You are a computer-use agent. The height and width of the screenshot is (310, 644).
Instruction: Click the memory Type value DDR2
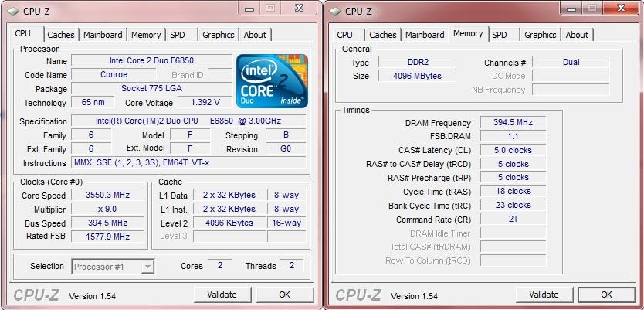pos(417,62)
